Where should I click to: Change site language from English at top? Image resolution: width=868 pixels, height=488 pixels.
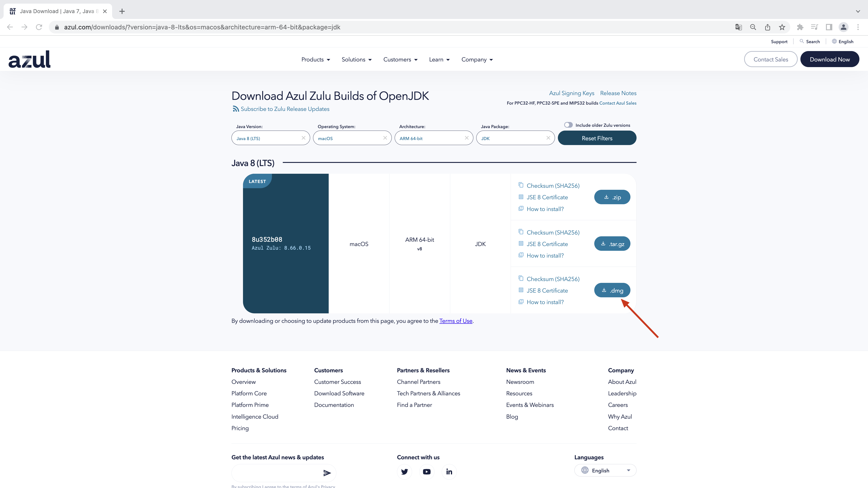click(842, 41)
